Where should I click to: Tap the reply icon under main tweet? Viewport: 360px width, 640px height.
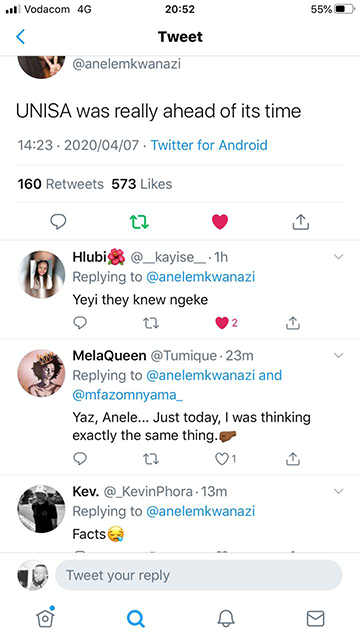[58, 222]
